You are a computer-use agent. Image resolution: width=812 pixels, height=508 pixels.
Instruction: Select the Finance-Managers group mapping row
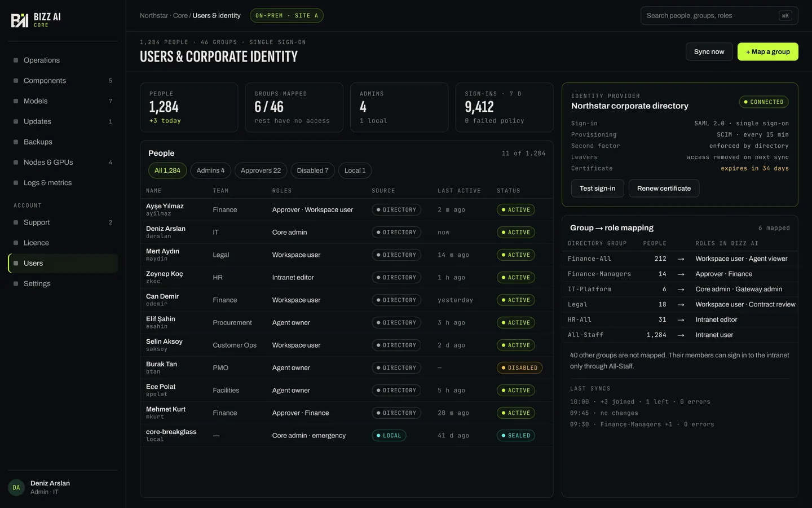[x=680, y=274]
